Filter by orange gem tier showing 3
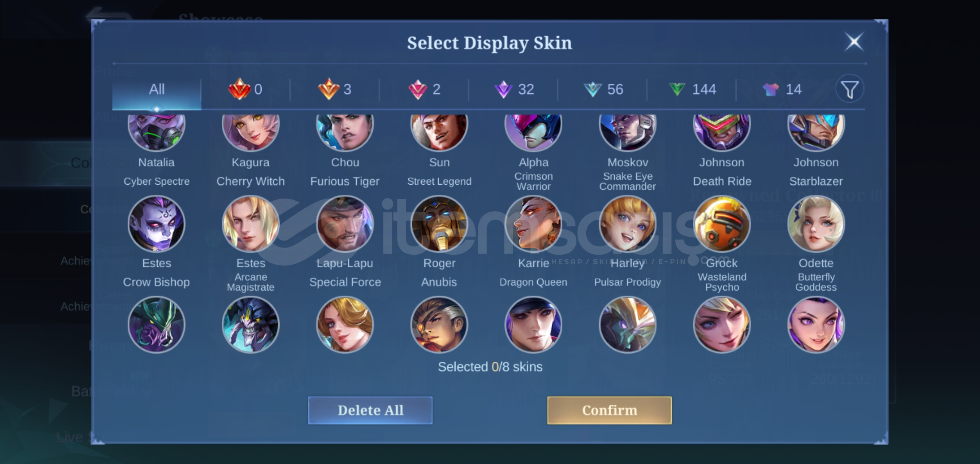This screenshot has width=980, height=464. [334, 89]
